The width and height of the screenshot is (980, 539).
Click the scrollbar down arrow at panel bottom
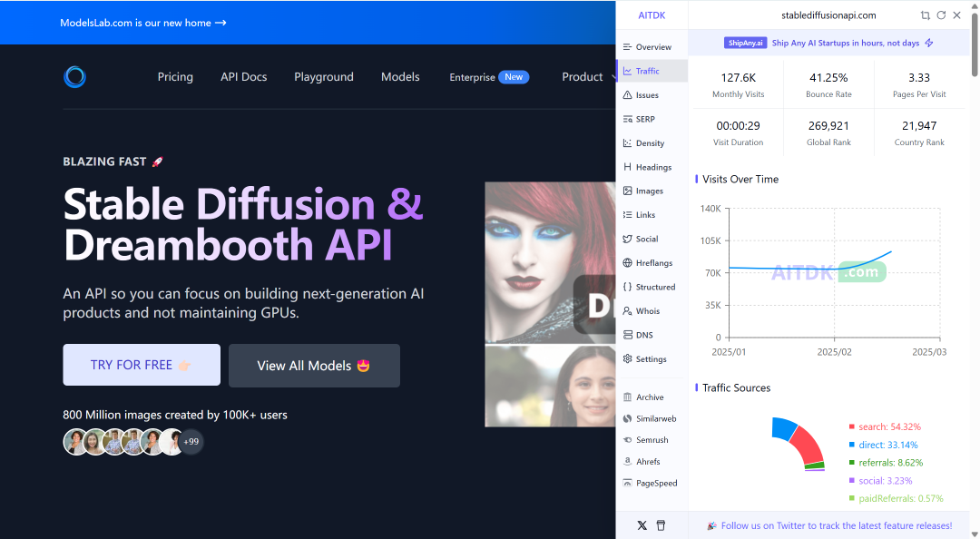click(975, 534)
